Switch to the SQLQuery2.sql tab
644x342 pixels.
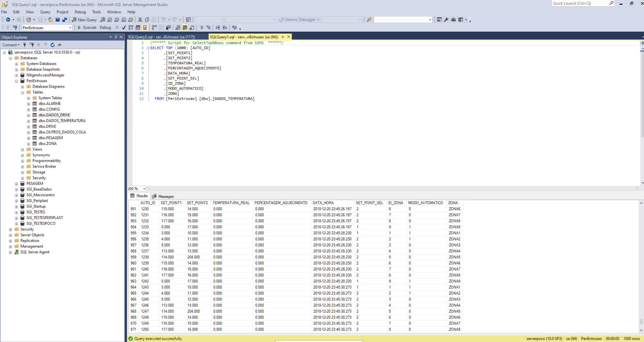pos(161,37)
